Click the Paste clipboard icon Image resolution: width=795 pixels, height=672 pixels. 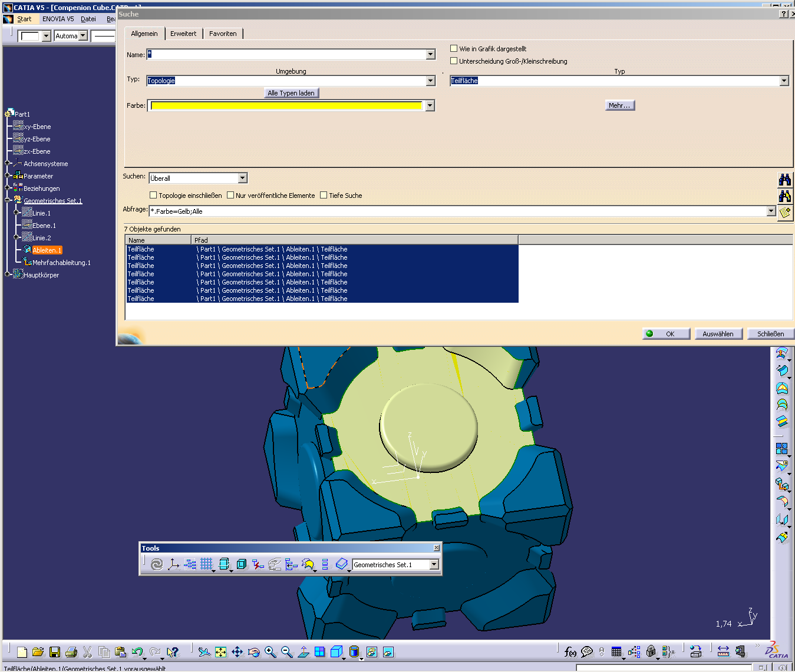[x=121, y=652]
